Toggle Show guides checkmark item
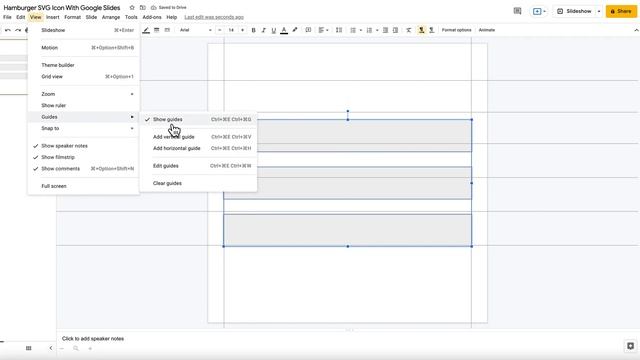 pyautogui.click(x=198, y=120)
